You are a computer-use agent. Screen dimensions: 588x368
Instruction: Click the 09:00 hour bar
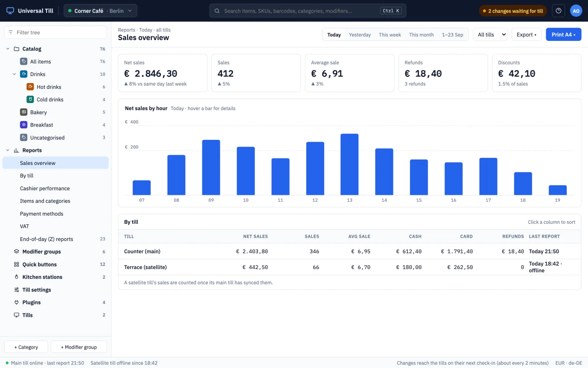[x=211, y=167]
